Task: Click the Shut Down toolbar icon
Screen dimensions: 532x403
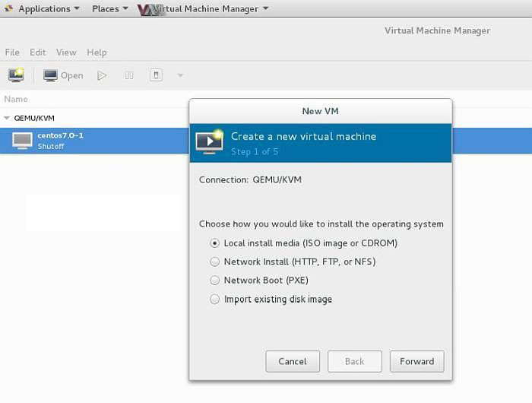Action: [x=156, y=75]
